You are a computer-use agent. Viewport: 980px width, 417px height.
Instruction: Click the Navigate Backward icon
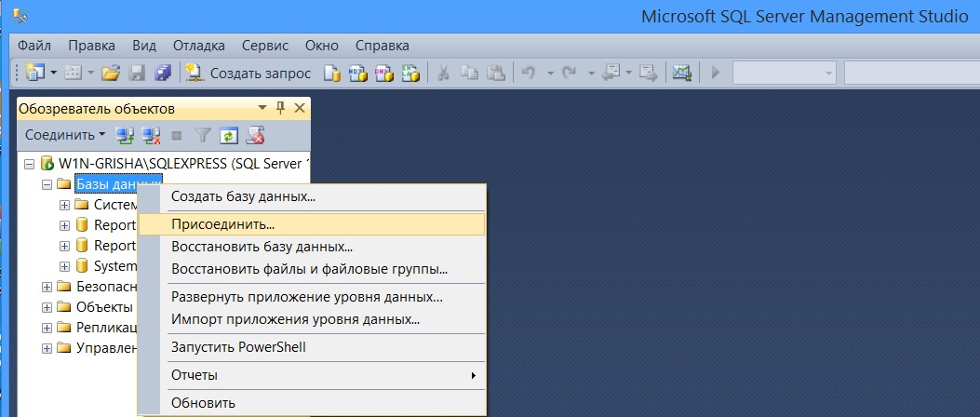(610, 74)
